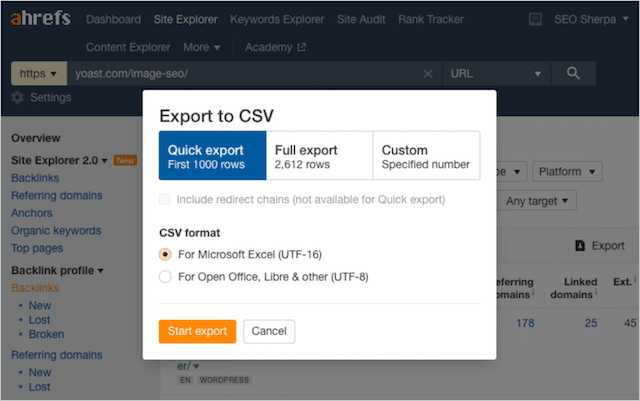The width and height of the screenshot is (640, 401).
Task: Click the Export icon in the results header
Action: click(x=581, y=245)
